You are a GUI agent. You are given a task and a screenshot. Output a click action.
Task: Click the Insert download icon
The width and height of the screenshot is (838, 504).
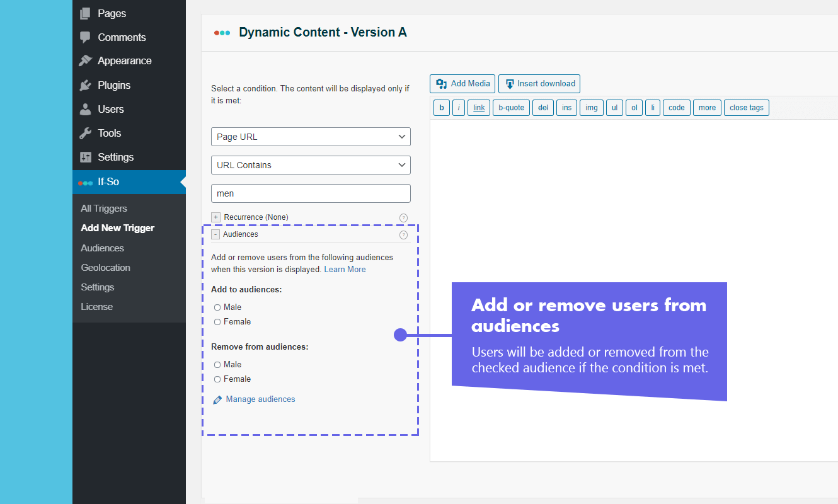pos(508,83)
